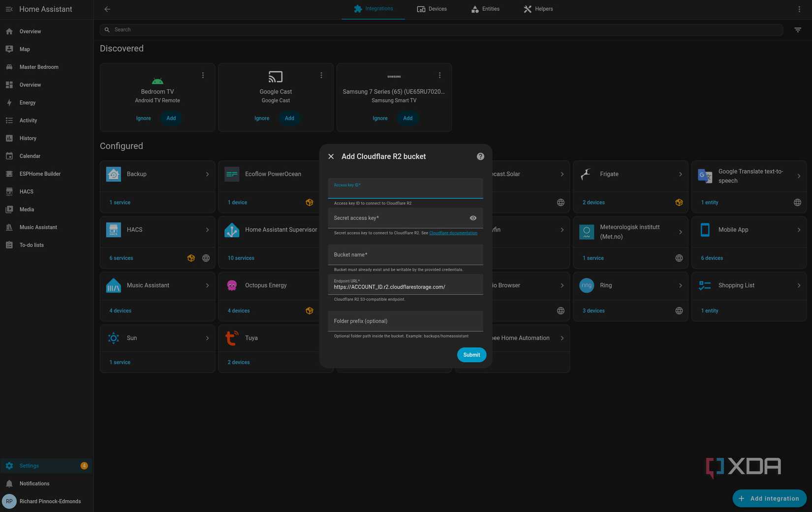
Task: Add the Bedroom TV integration
Action: (x=171, y=119)
